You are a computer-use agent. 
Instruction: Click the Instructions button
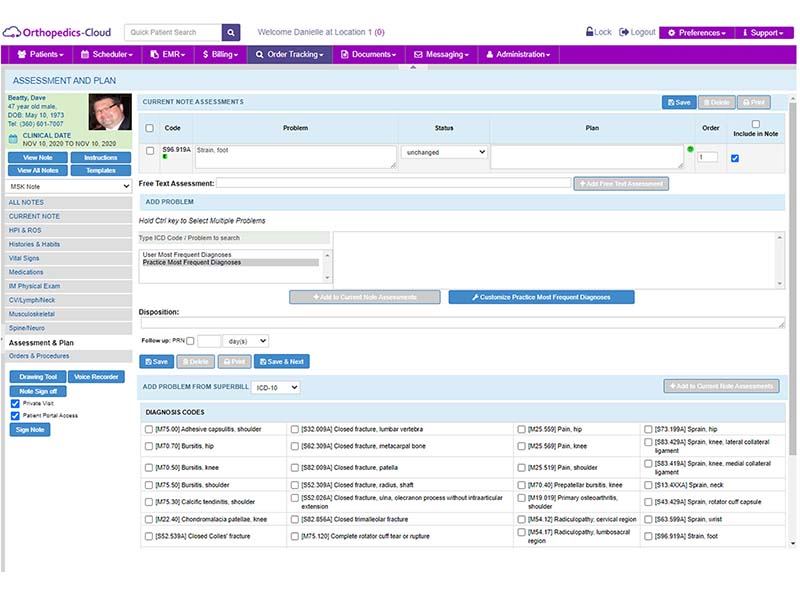(x=101, y=158)
